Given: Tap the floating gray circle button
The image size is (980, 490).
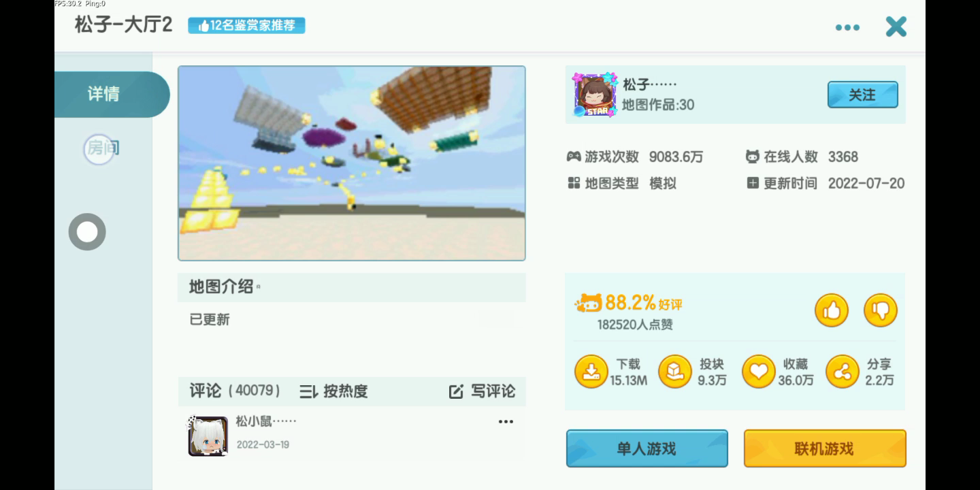Looking at the screenshot, I should (x=87, y=232).
